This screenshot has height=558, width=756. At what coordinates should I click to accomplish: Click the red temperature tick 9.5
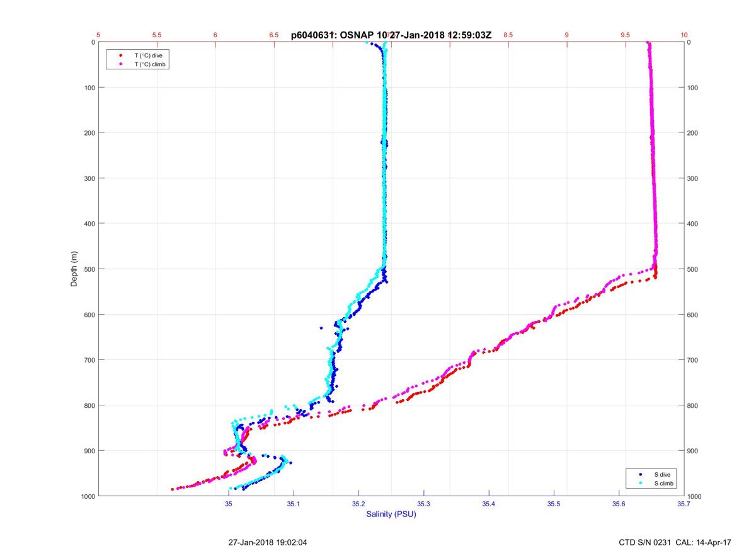(x=625, y=35)
